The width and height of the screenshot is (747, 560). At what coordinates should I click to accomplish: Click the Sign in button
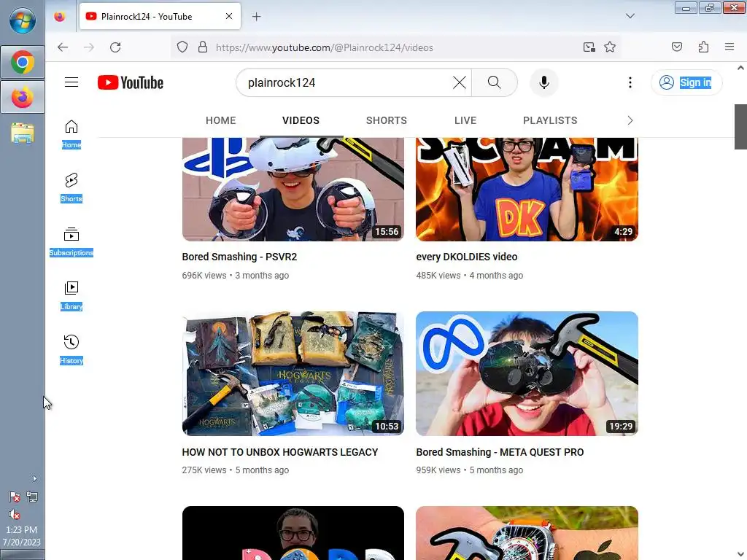pyautogui.click(x=686, y=82)
